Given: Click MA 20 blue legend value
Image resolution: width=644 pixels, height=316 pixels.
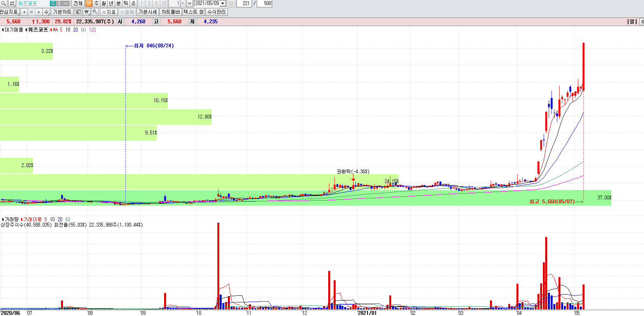Looking at the screenshot, I should pos(75,30).
